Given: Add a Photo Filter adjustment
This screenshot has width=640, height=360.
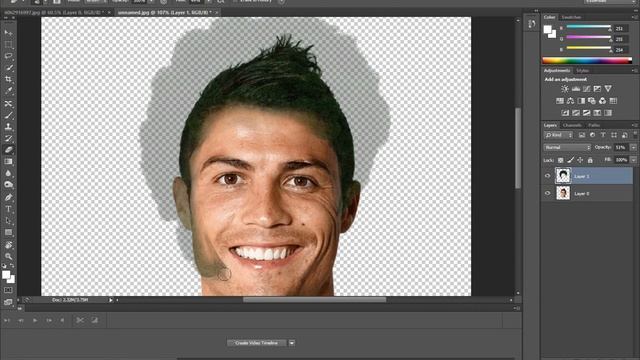Looking at the screenshot, I should coord(592,101).
